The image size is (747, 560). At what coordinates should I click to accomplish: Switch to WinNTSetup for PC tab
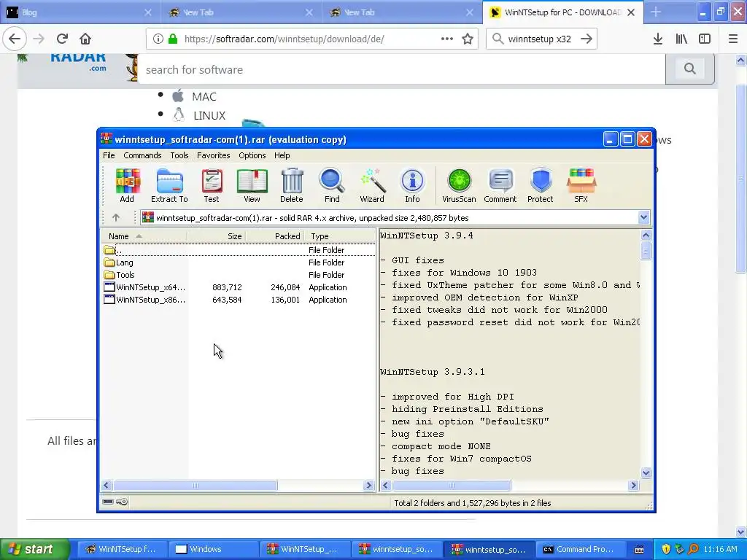(x=562, y=12)
